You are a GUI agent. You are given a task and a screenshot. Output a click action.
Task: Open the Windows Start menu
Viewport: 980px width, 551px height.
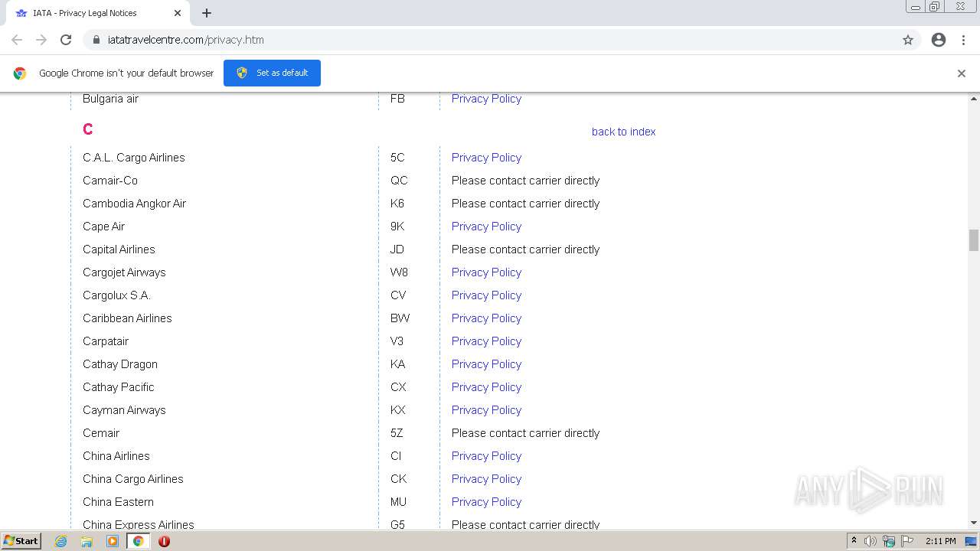click(x=21, y=541)
